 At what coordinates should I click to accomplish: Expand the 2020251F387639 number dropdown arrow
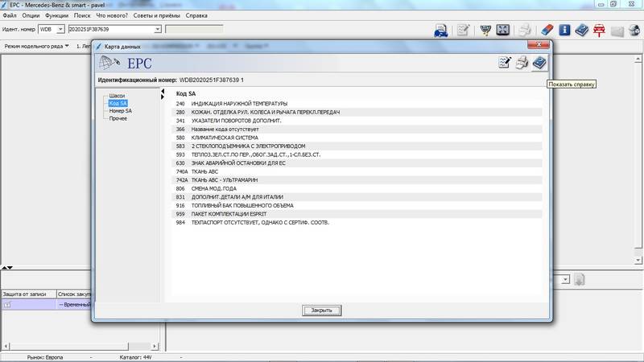coord(157,30)
